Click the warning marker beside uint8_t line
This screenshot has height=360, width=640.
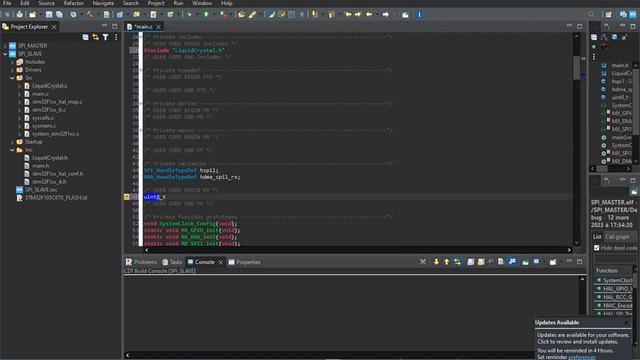point(127,197)
